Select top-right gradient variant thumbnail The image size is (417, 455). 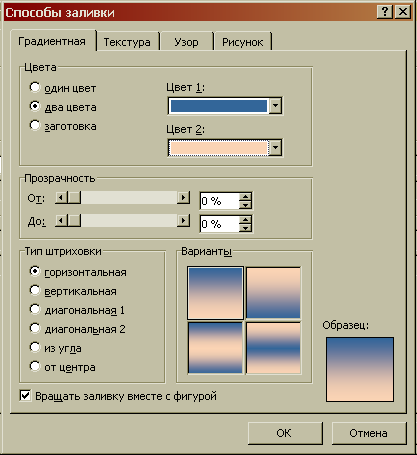pos(273,293)
